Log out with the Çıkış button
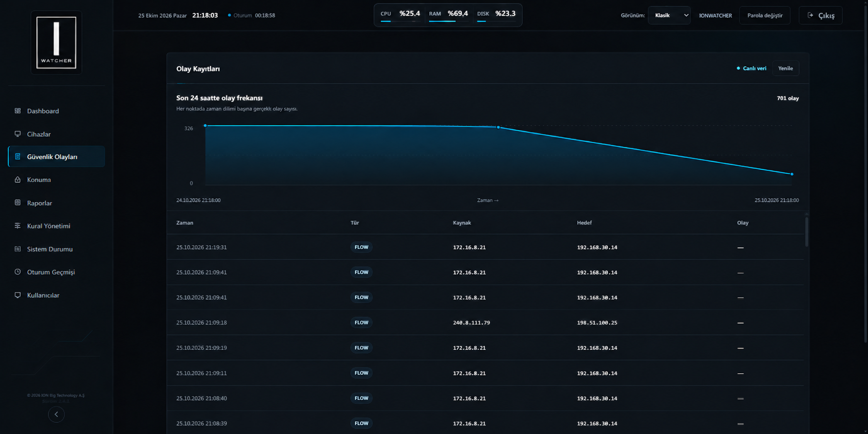Image resolution: width=868 pixels, height=434 pixels. (821, 15)
